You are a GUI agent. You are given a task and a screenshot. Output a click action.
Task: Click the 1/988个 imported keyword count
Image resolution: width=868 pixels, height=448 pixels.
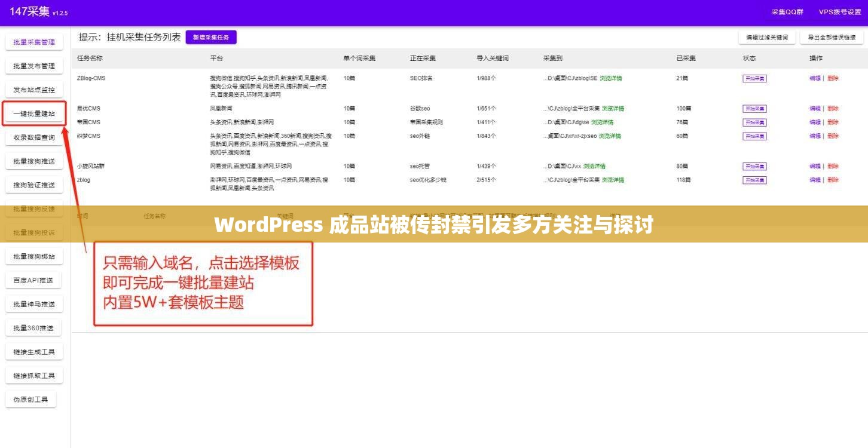[486, 78]
